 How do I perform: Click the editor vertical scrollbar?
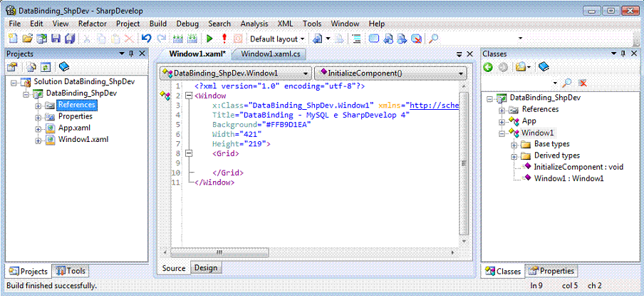(x=464, y=163)
